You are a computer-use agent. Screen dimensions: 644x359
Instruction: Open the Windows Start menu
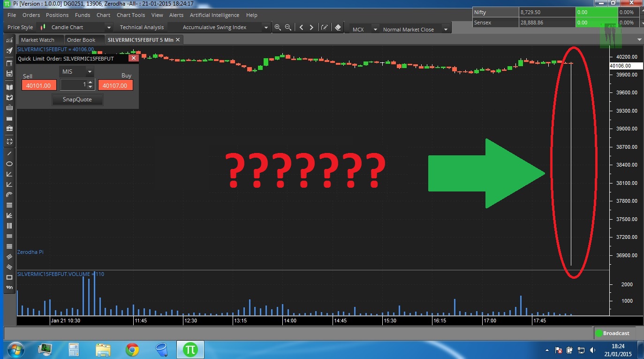pyautogui.click(x=15, y=350)
